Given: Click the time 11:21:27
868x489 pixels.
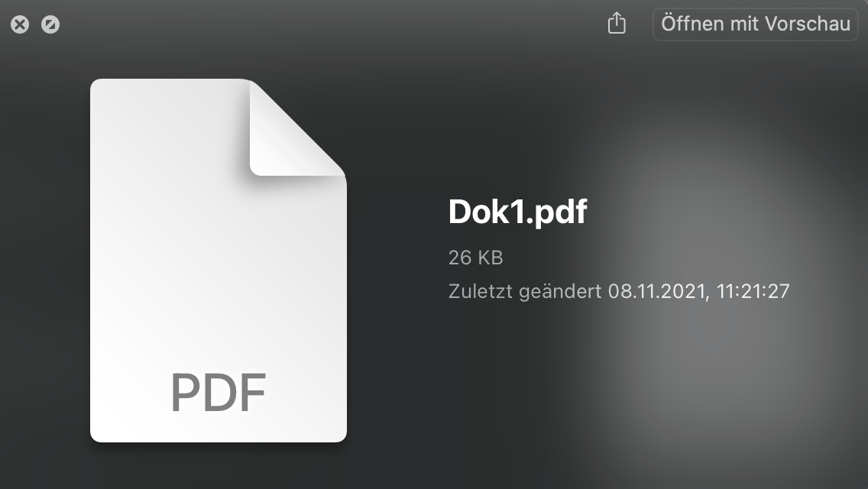Looking at the screenshot, I should [753, 291].
